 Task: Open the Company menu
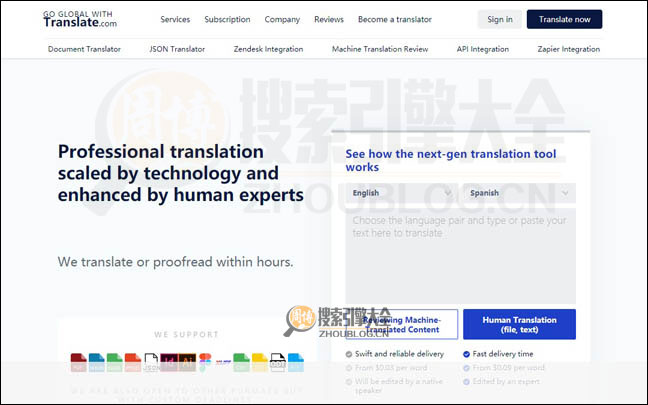coord(282,19)
